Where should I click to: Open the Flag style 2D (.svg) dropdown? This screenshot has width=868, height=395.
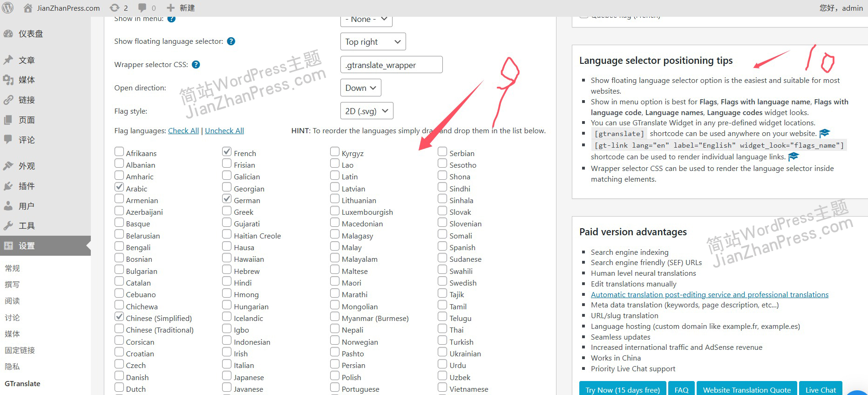click(367, 111)
